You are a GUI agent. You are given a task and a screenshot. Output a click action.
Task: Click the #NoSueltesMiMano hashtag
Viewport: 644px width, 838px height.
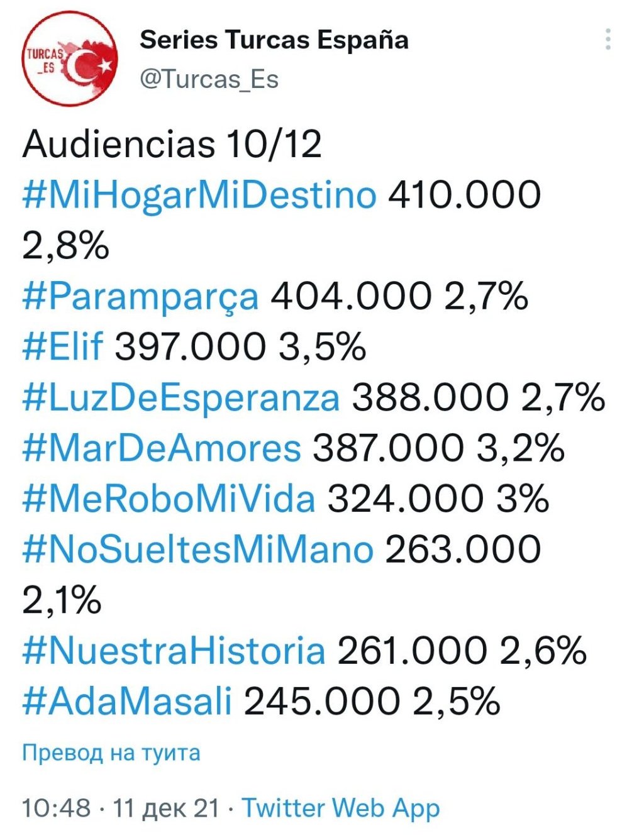point(198,549)
